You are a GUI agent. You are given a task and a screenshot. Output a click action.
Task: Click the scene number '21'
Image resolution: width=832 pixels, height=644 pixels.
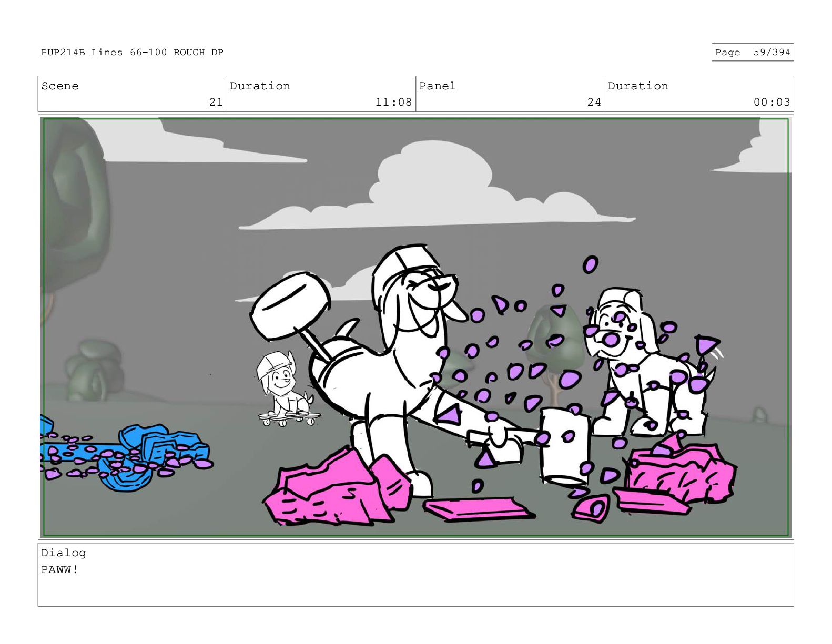(216, 102)
